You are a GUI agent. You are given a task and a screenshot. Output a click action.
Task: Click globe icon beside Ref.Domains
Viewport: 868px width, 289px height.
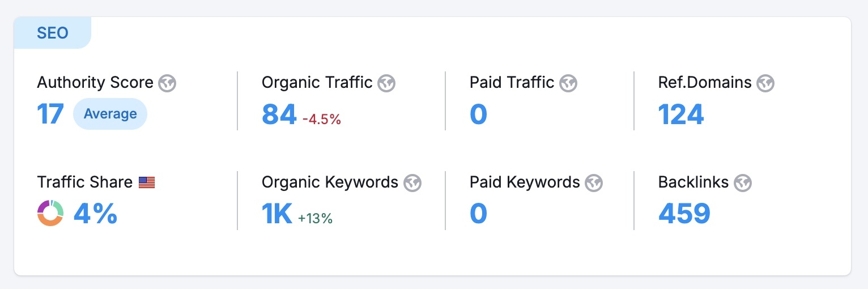[x=765, y=83]
